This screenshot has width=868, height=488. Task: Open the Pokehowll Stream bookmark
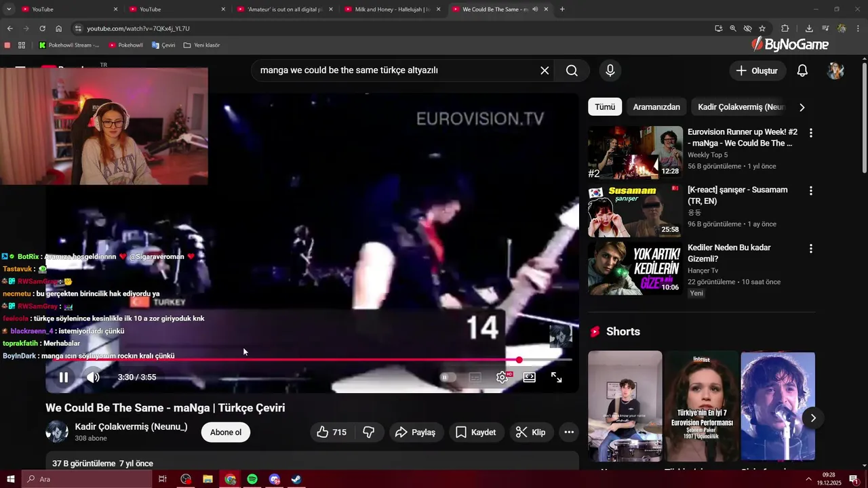point(69,45)
